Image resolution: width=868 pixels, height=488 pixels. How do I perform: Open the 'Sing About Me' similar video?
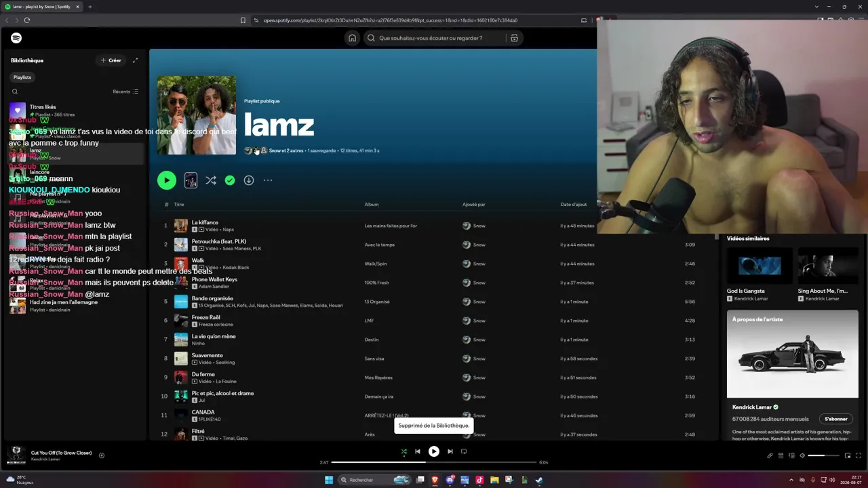click(827, 274)
